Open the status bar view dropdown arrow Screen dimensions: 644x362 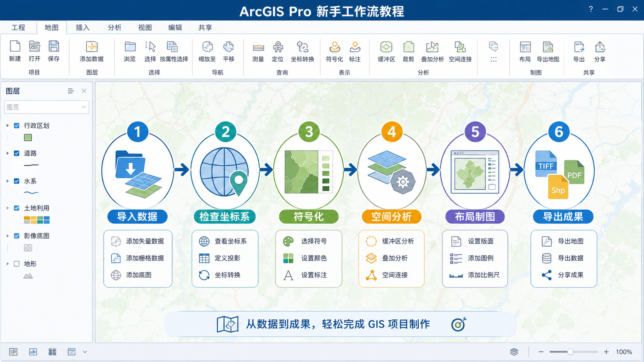pyautogui.click(x=85, y=352)
